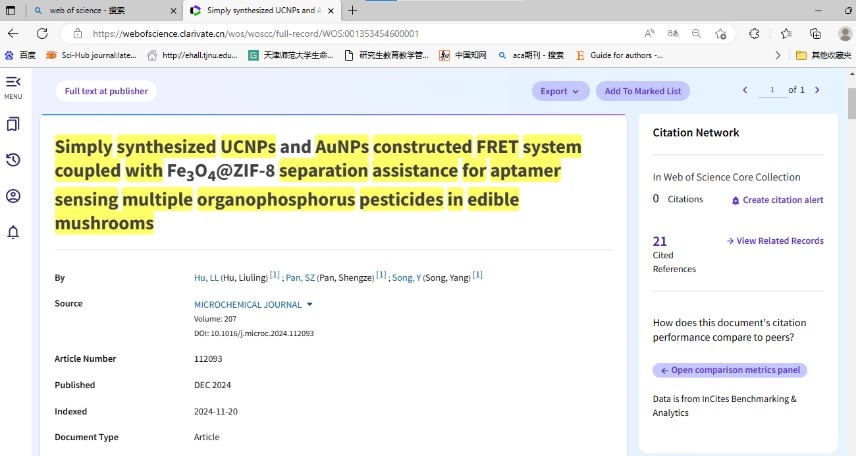This screenshot has height=456, width=856.
Task: Click the zoom out magnifier icon
Action: pyautogui.click(x=697, y=34)
